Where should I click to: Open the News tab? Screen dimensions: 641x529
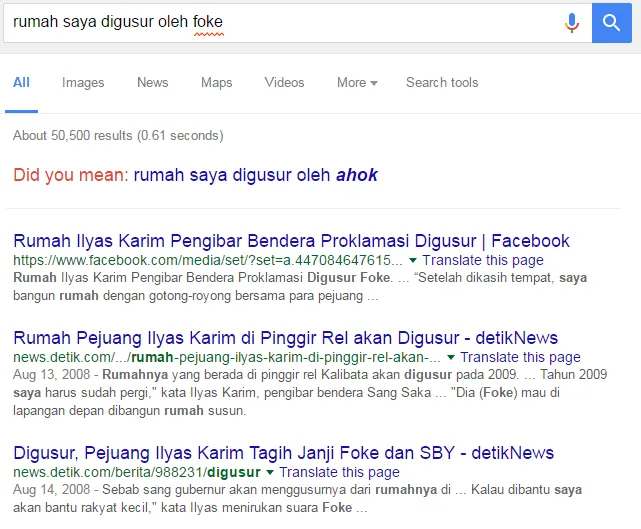click(x=152, y=83)
